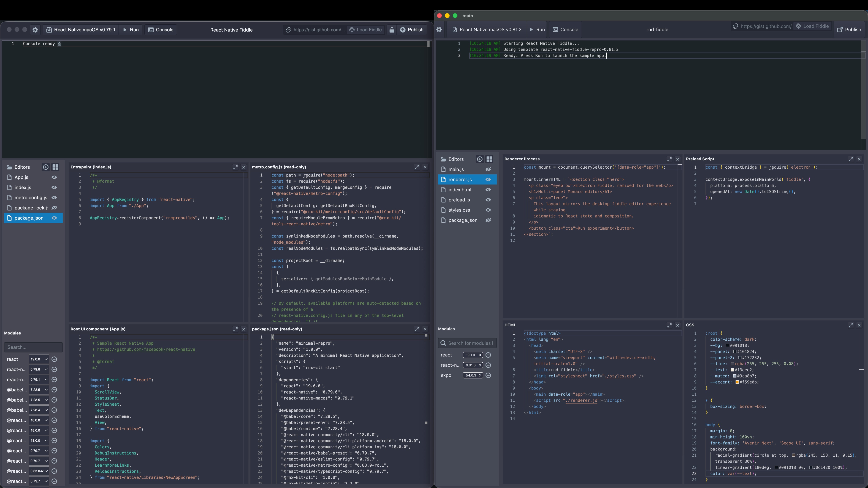Screen dimensions: 868x488
Task: Hide the index.html editor
Action: pos(488,190)
